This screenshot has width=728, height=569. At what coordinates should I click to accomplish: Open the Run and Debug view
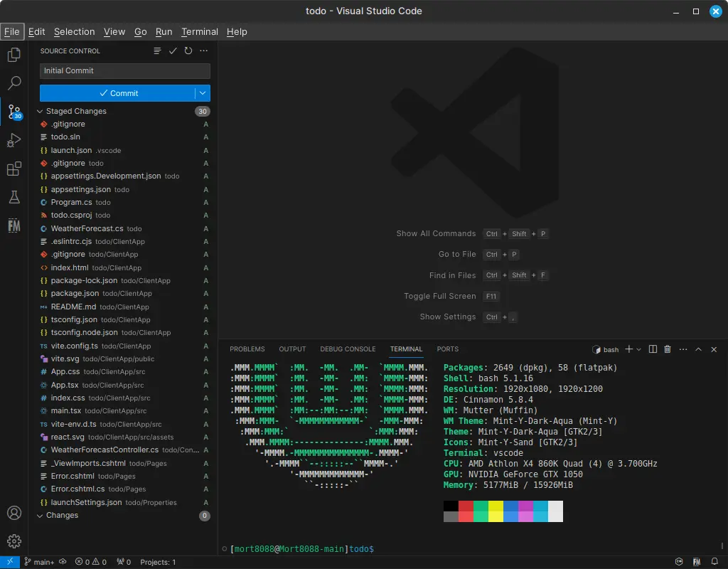(x=14, y=140)
